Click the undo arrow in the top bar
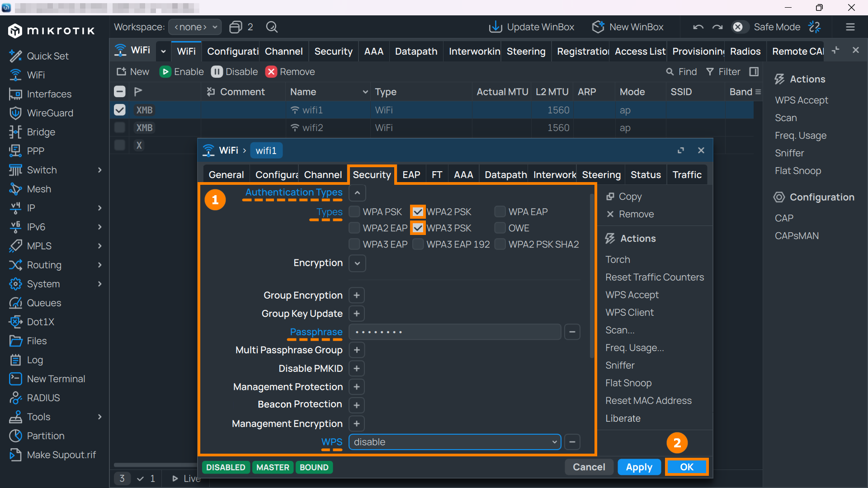Viewport: 868px width, 488px height. (x=698, y=27)
